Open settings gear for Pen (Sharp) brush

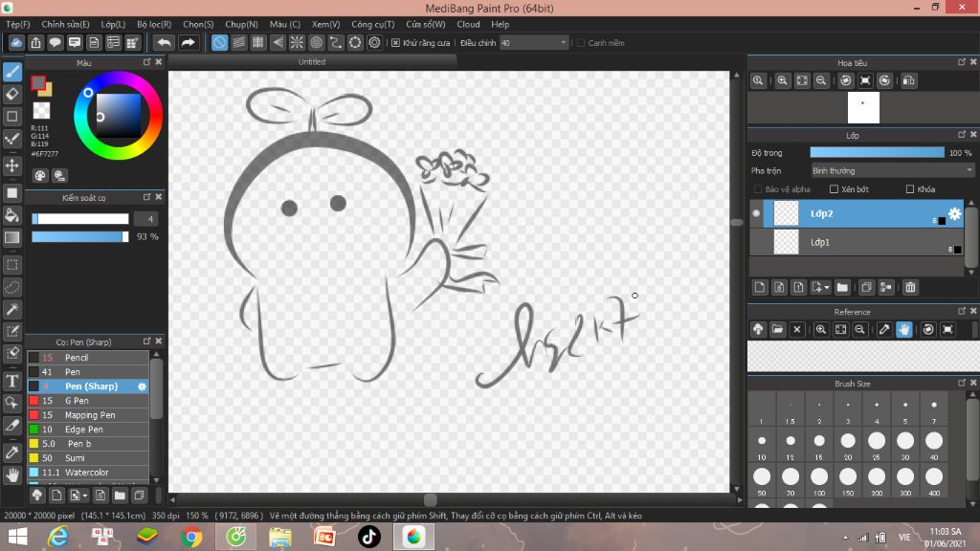142,386
